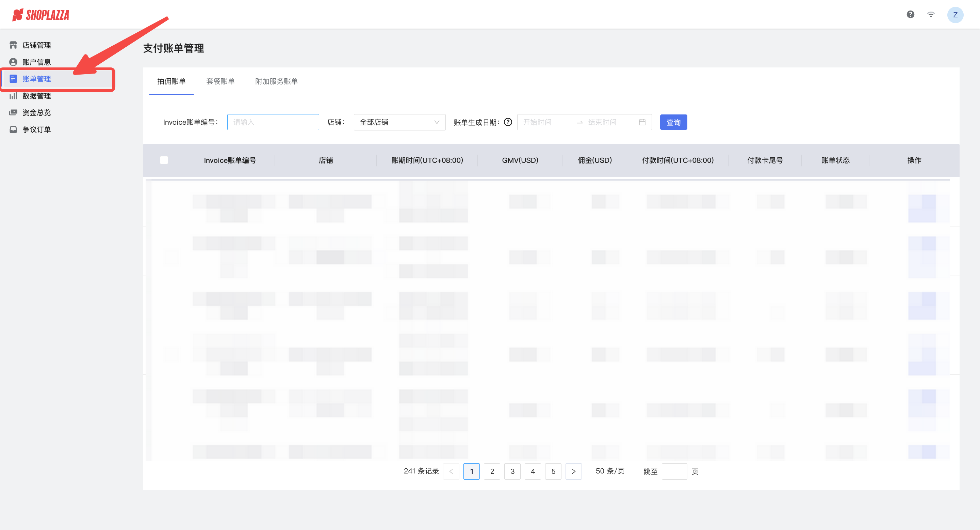Click the 店铺管理 shop icon in sidebar
Screen dimensions: 980x530
click(x=13, y=45)
